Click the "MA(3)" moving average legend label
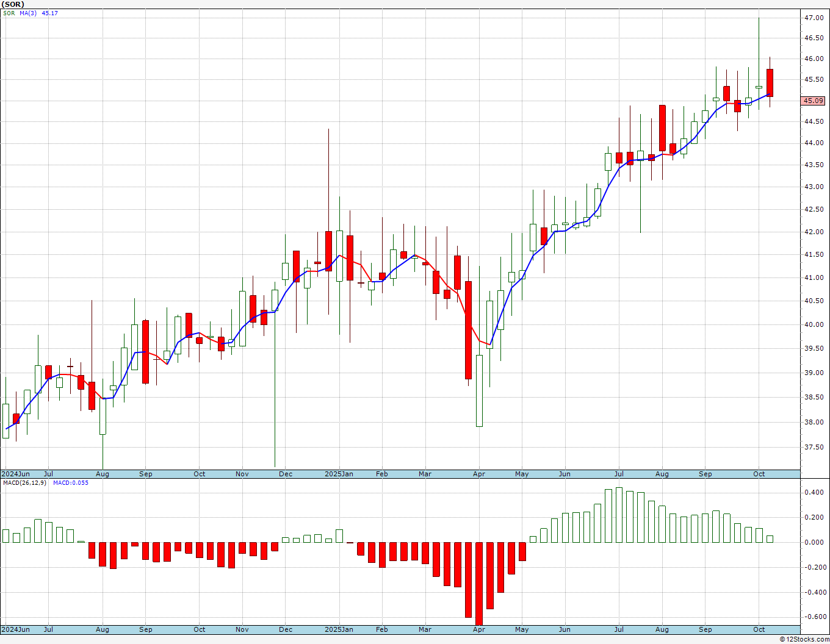Image resolution: width=830 pixels, height=644 pixels. (x=28, y=13)
